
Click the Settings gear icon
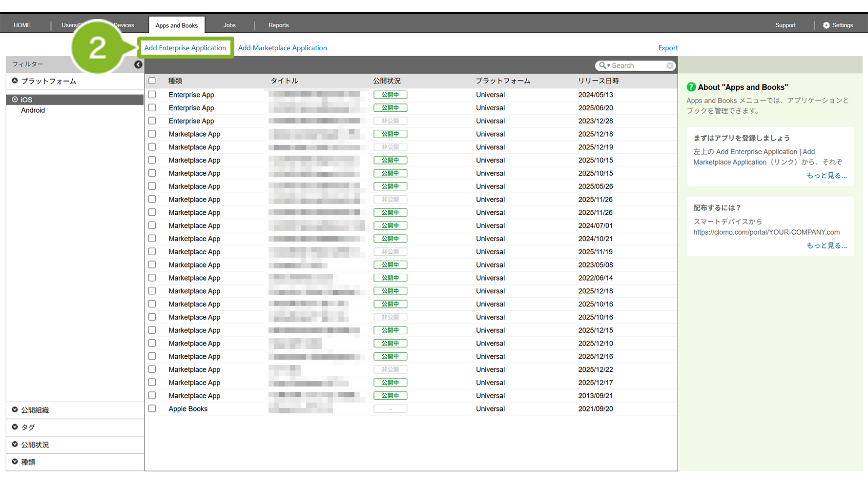click(826, 25)
